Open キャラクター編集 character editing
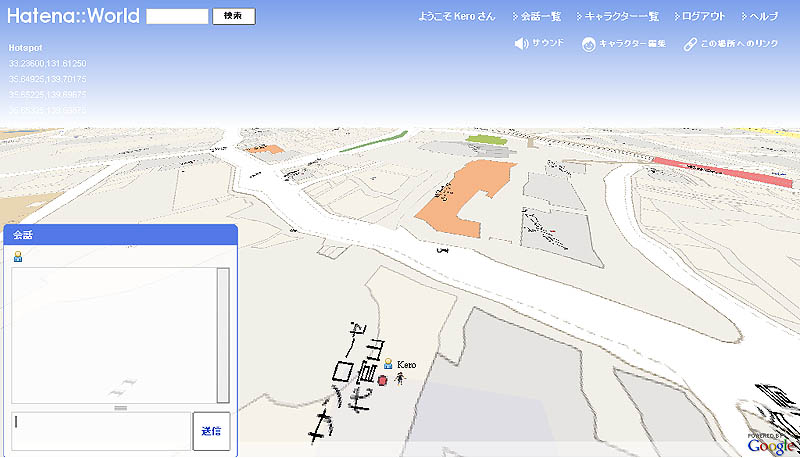 tap(632, 44)
